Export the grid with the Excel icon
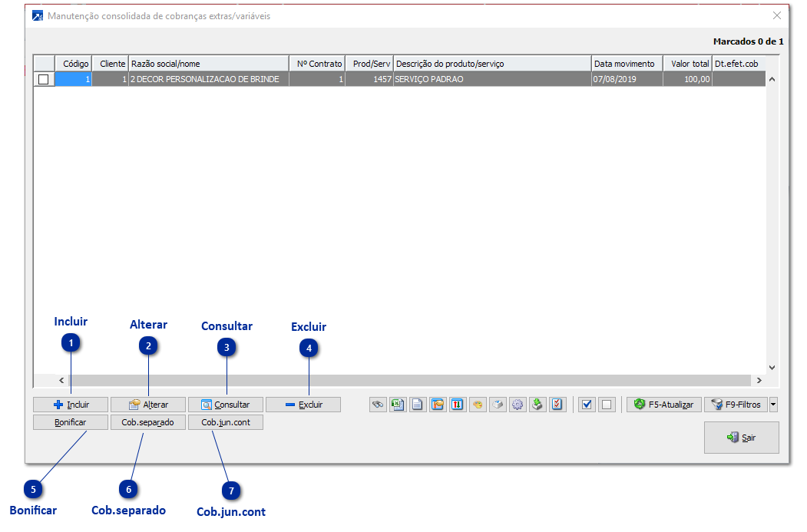Screen dimensions: 807x532 (397, 405)
